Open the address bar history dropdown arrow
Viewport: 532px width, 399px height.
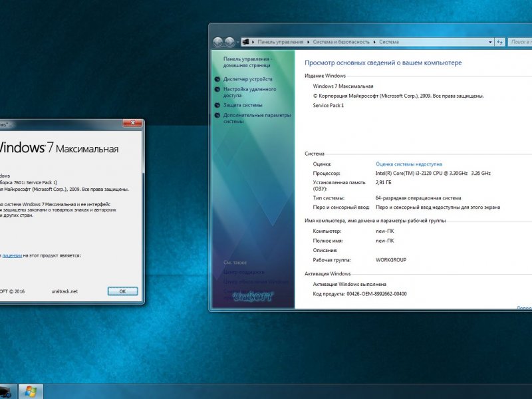(x=490, y=42)
